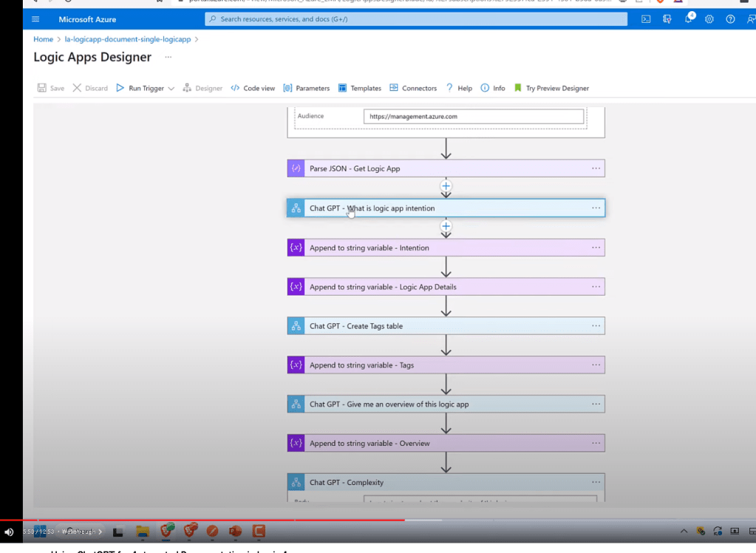Open Connectors
Viewport: 756px width, 553px height.
(413, 88)
